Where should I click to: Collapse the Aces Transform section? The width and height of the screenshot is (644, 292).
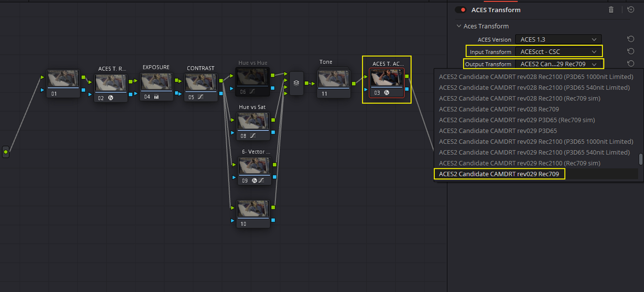tap(459, 26)
